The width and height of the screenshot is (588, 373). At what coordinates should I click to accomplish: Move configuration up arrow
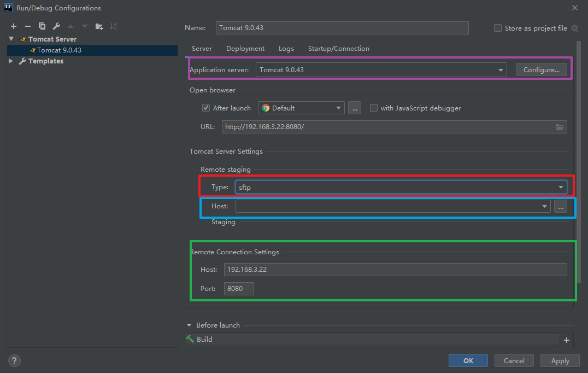click(70, 26)
